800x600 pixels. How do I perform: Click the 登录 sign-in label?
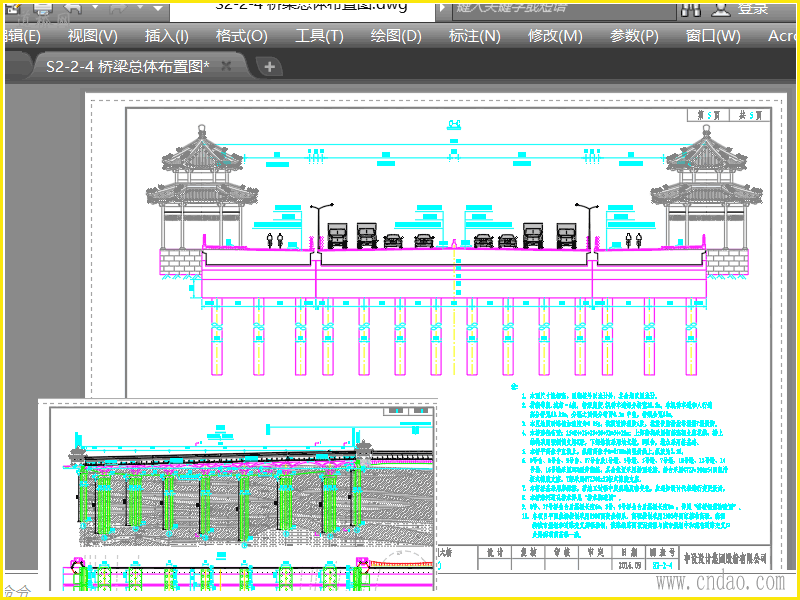[x=753, y=9]
